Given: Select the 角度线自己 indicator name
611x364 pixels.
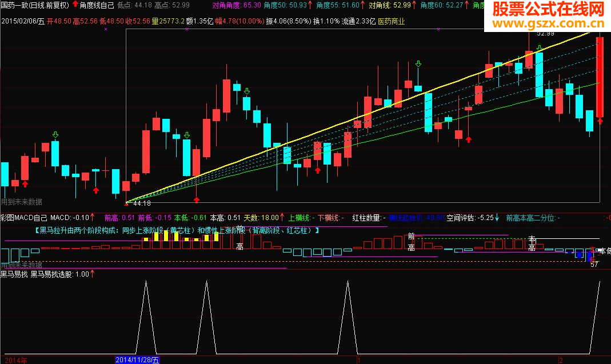Looking at the screenshot, I should [97, 5].
